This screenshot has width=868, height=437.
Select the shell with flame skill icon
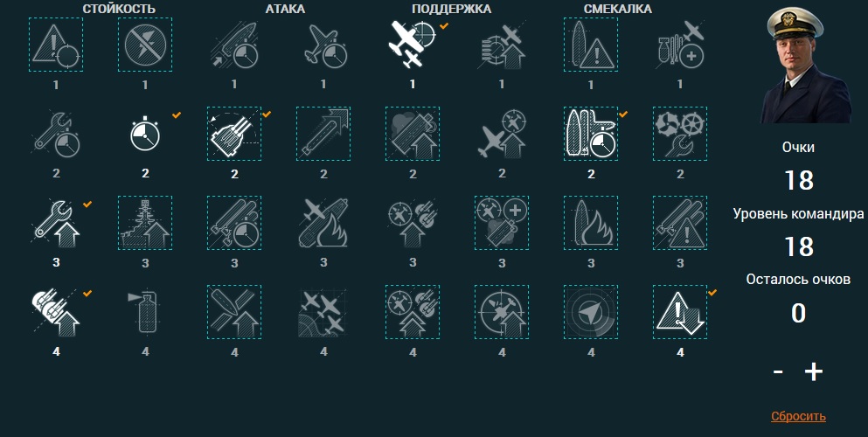[x=591, y=223]
